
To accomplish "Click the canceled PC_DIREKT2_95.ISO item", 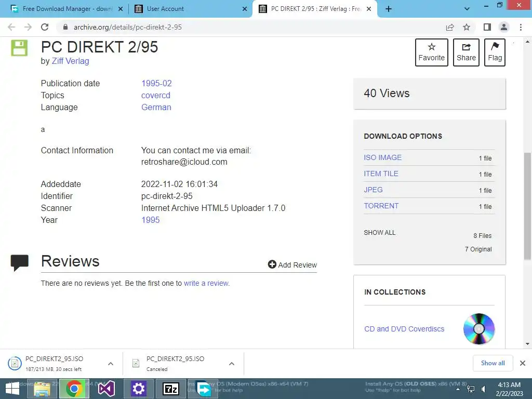I will tap(176, 363).
